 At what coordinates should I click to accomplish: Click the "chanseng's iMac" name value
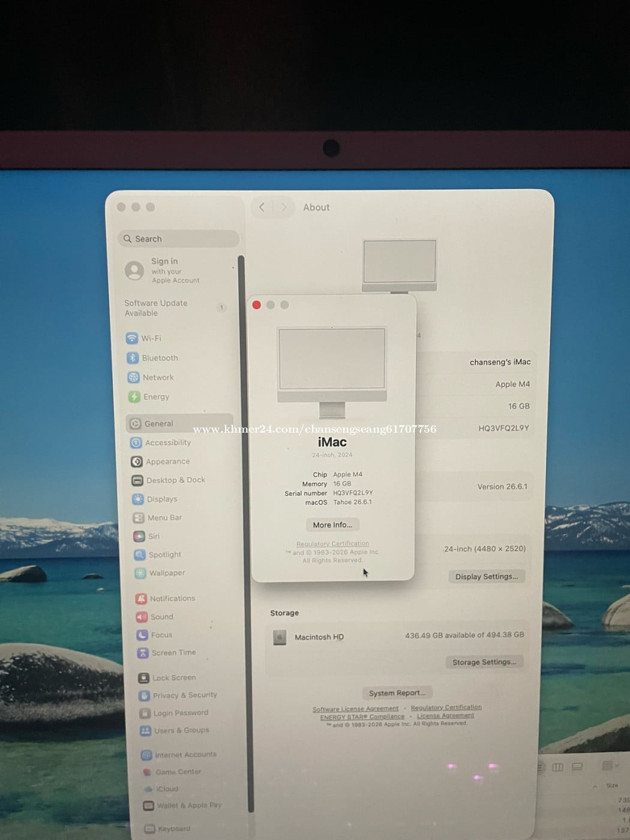[500, 362]
